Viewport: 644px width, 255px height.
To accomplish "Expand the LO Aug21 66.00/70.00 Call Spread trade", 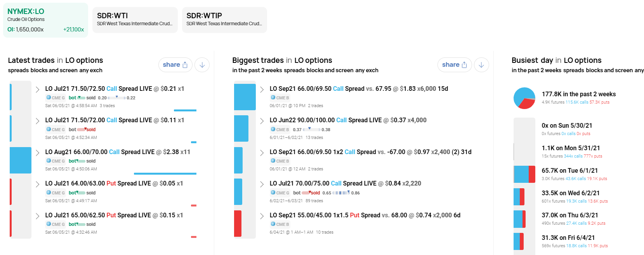I will (x=37, y=153).
